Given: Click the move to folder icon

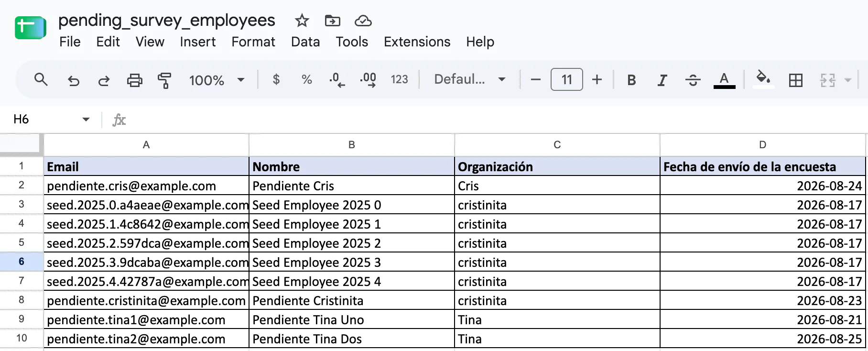Looking at the screenshot, I should 332,21.
